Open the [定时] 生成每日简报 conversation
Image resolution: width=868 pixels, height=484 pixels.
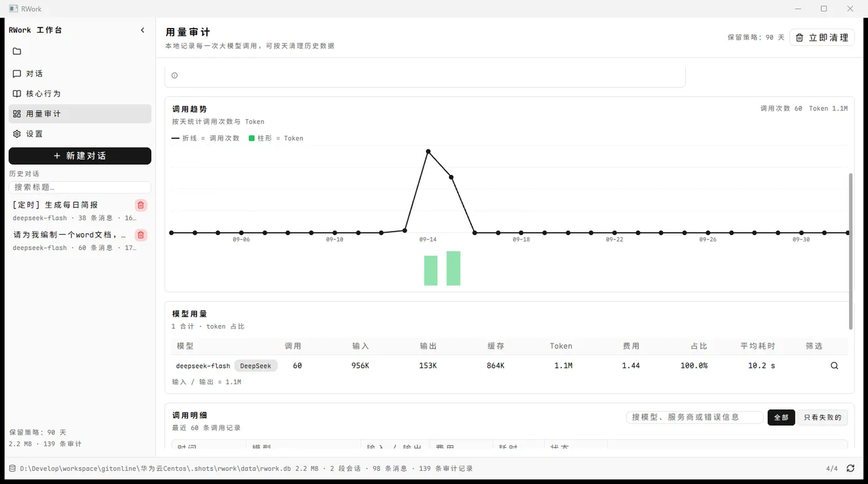coord(71,211)
